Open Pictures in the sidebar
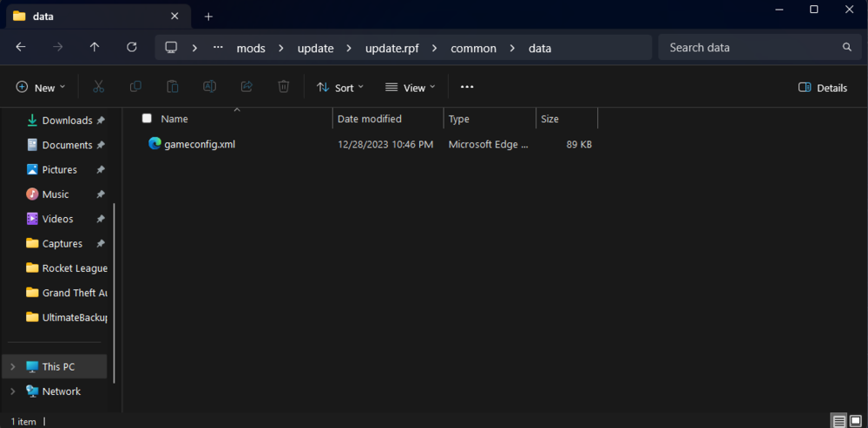 (59, 169)
